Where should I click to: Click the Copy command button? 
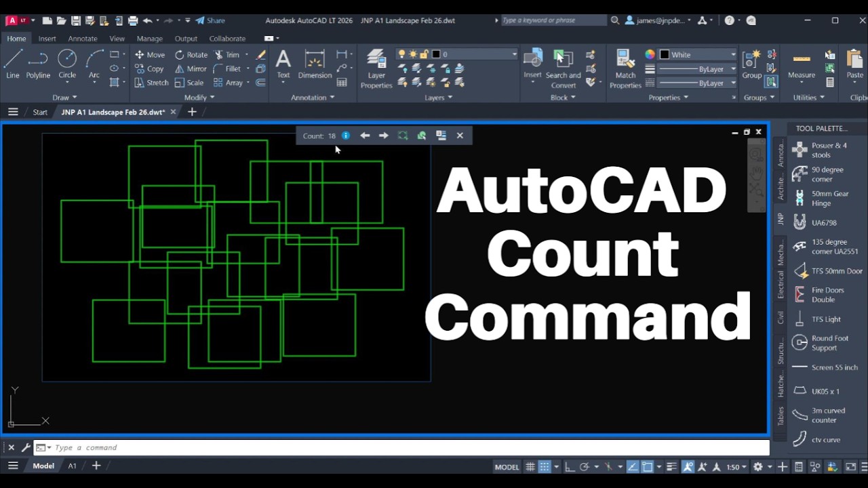coord(149,68)
